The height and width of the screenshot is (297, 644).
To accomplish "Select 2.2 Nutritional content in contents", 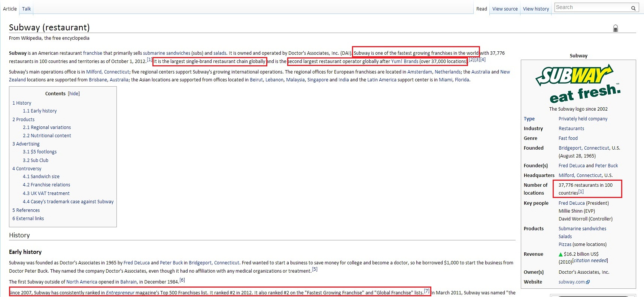I will (x=47, y=136).
